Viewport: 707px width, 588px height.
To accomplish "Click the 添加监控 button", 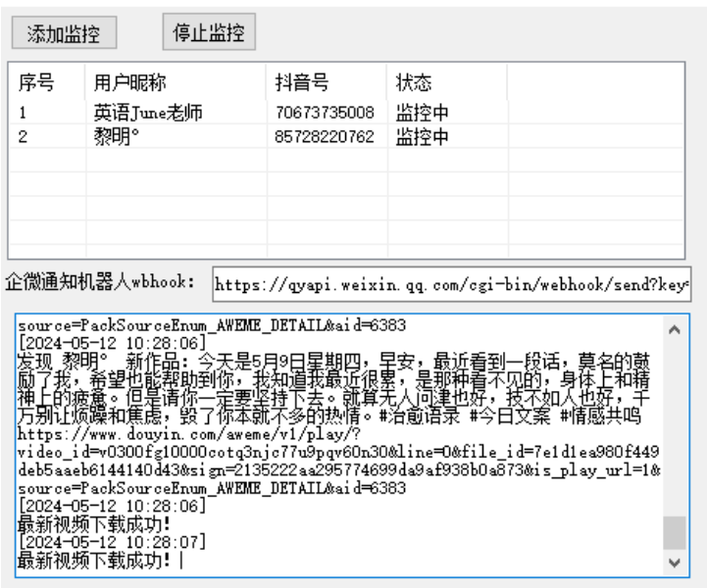I will tap(65, 33).
